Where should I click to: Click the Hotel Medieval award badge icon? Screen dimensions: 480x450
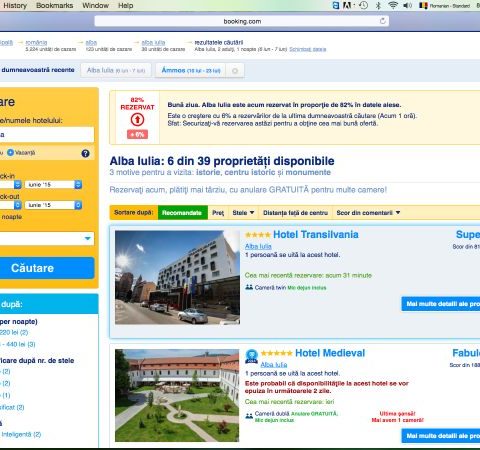coord(251,356)
